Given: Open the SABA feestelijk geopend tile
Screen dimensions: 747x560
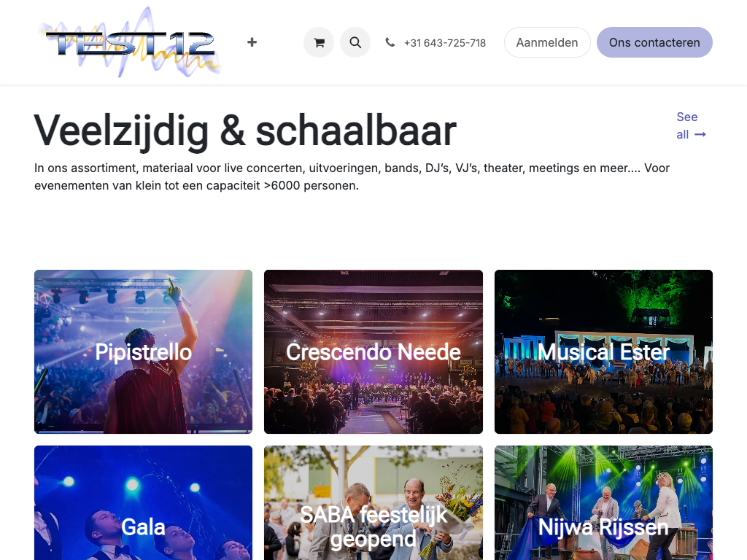Looking at the screenshot, I should pyautogui.click(x=373, y=503).
